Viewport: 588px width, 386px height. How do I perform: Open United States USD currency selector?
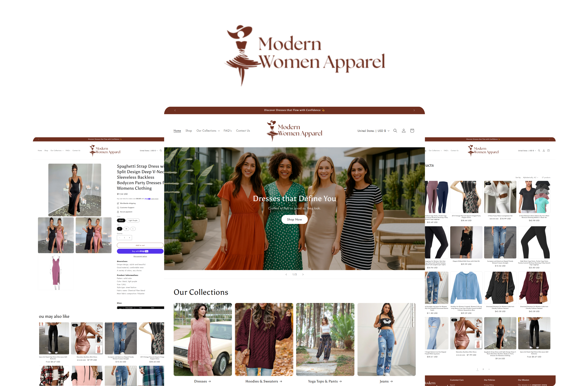point(373,131)
